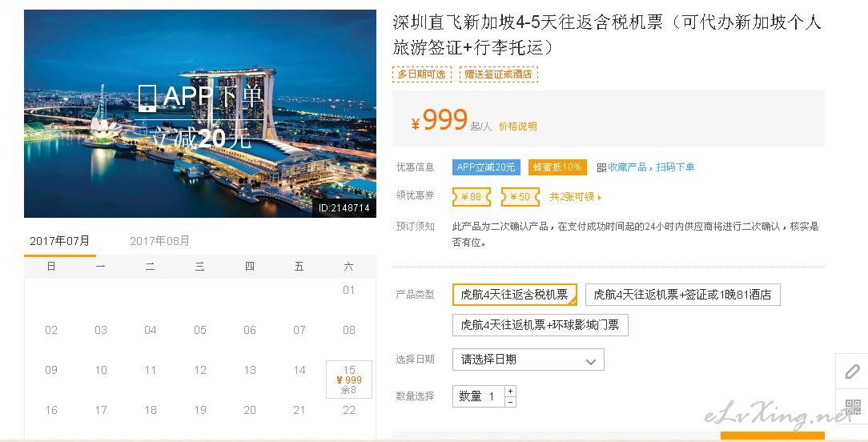
Task: Click the APP立减20元 blue badge
Action: pyautogui.click(x=486, y=167)
